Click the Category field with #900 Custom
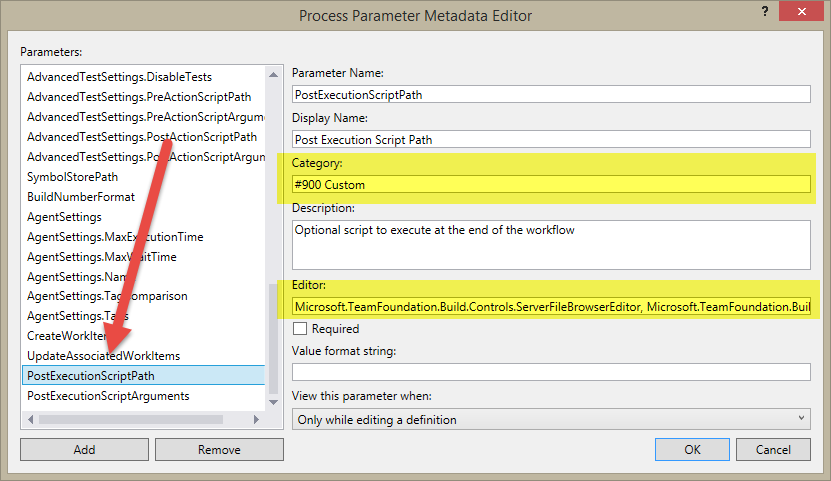The image size is (831, 481). [550, 184]
